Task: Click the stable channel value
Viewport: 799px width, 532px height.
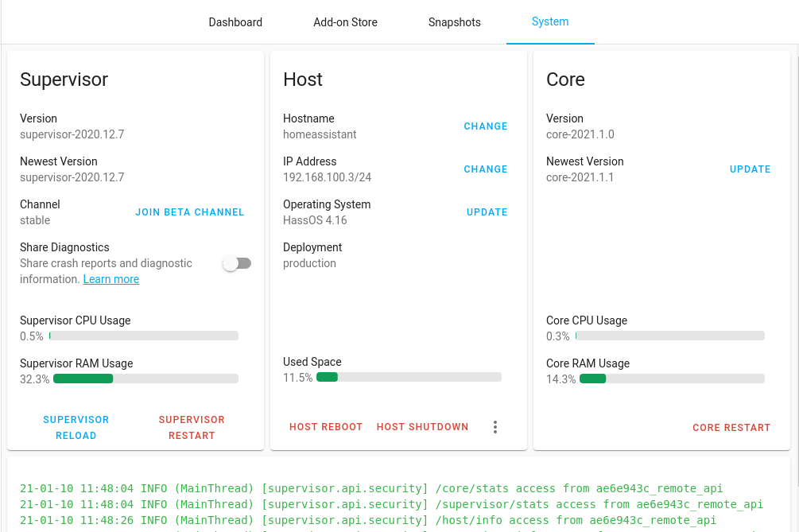Action: [35, 220]
